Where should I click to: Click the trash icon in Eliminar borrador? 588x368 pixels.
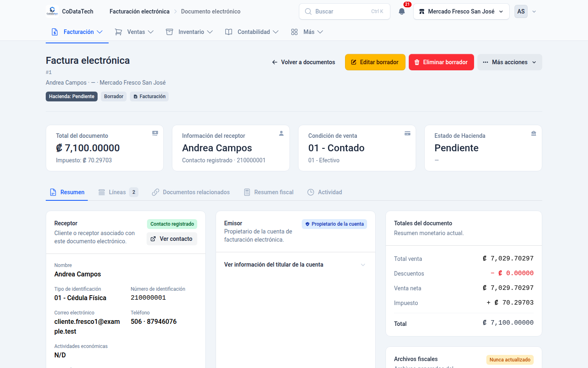[x=417, y=62]
